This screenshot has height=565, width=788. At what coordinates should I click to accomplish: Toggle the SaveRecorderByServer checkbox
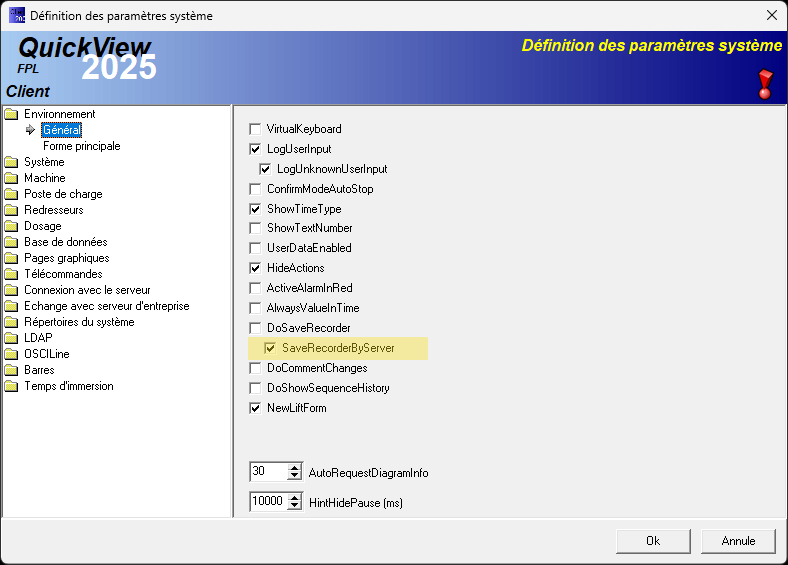[x=270, y=348]
